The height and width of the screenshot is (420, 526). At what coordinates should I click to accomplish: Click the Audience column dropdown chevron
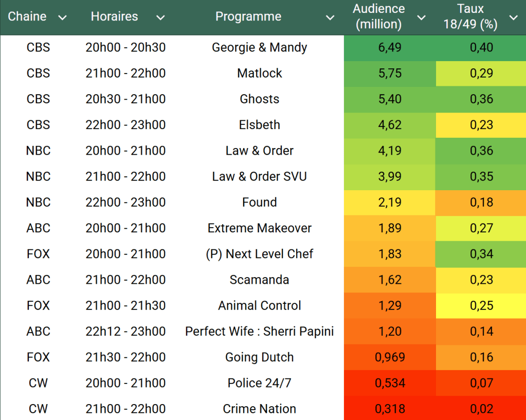(421, 18)
